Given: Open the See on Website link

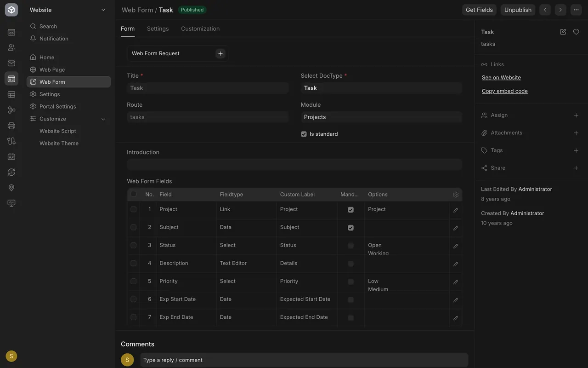Looking at the screenshot, I should (501, 77).
